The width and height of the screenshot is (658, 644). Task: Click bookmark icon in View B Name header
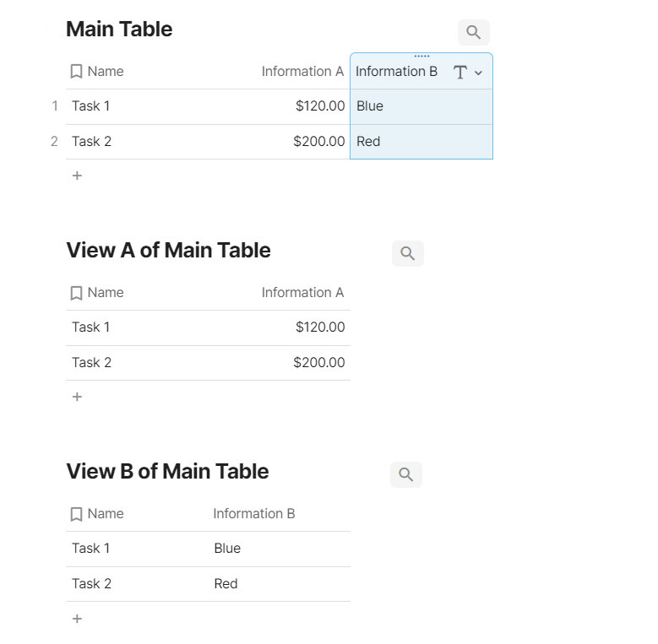point(76,514)
